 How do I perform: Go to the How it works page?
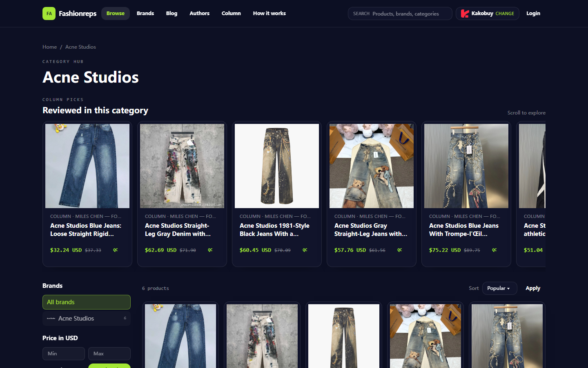pos(269,13)
